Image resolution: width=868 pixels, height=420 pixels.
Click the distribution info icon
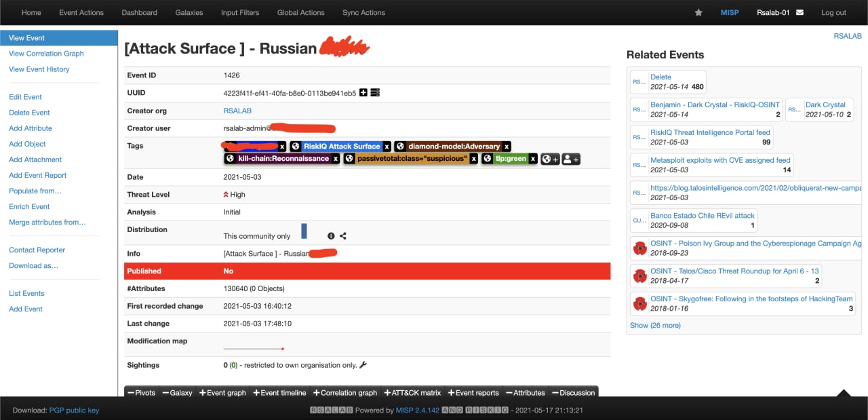click(x=331, y=236)
